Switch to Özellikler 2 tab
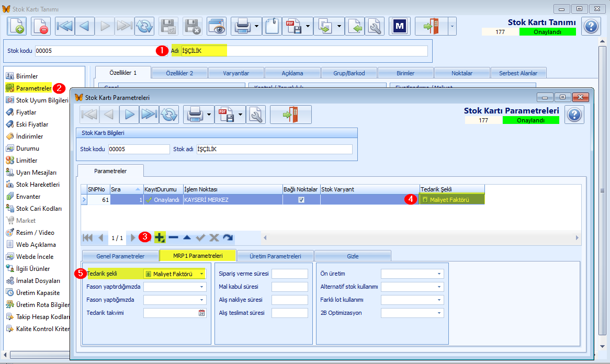The width and height of the screenshot is (610, 364). pyautogui.click(x=179, y=73)
